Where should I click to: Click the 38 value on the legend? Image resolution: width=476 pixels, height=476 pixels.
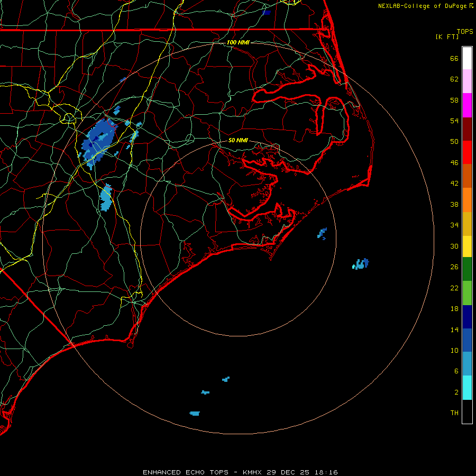tap(454, 204)
